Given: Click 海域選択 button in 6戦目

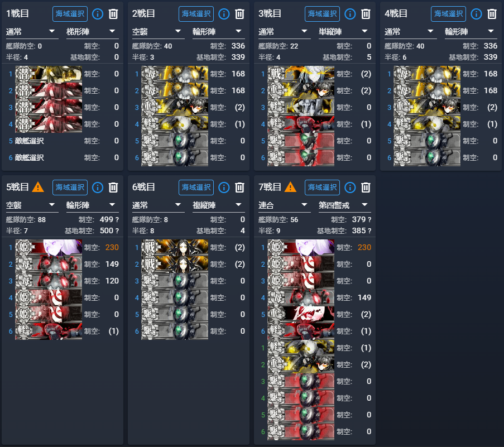Looking at the screenshot, I should tap(196, 188).
